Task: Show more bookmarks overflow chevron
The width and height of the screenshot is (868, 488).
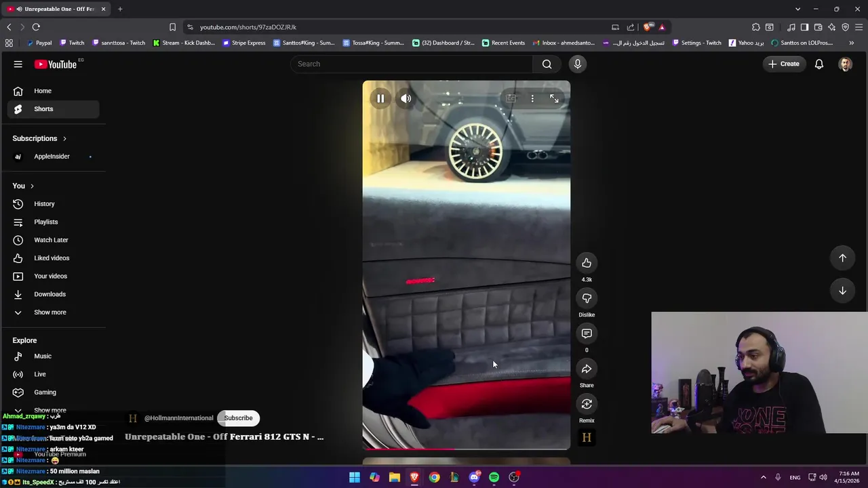Action: coord(852,43)
